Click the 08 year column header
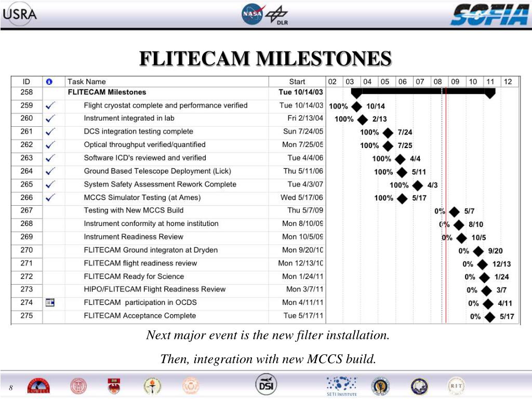 437,82
